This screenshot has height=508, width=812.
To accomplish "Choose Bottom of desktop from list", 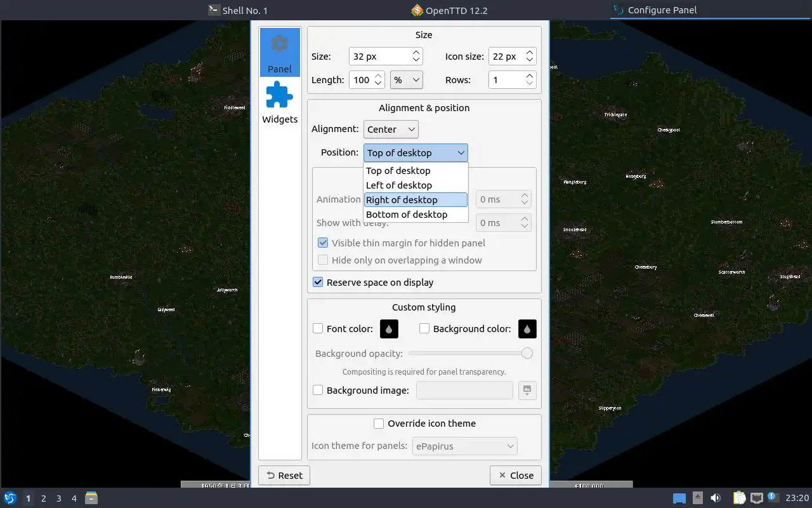I will click(x=416, y=214).
